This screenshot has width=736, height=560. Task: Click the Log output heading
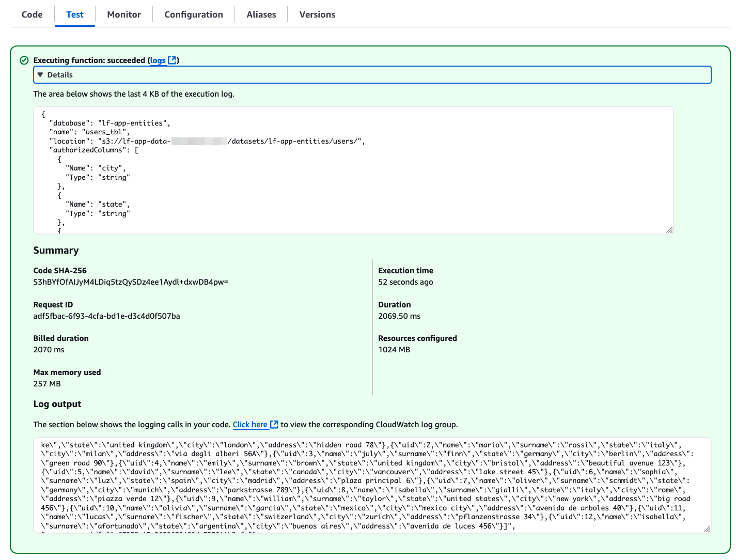[57, 404]
